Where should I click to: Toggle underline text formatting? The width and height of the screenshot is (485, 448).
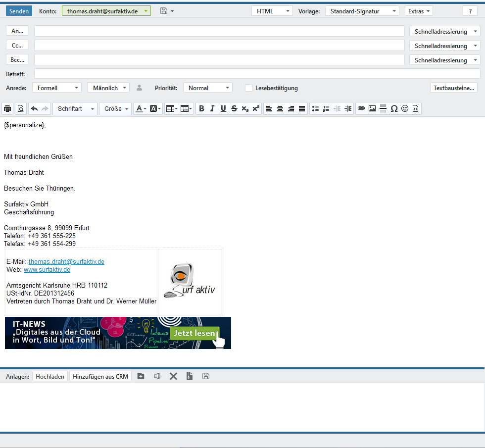[x=223, y=108]
